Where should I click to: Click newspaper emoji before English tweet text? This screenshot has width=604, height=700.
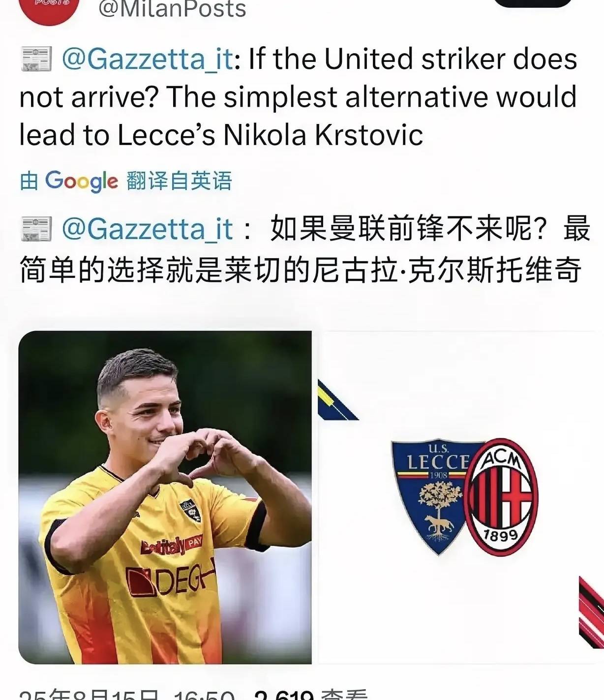36,60
